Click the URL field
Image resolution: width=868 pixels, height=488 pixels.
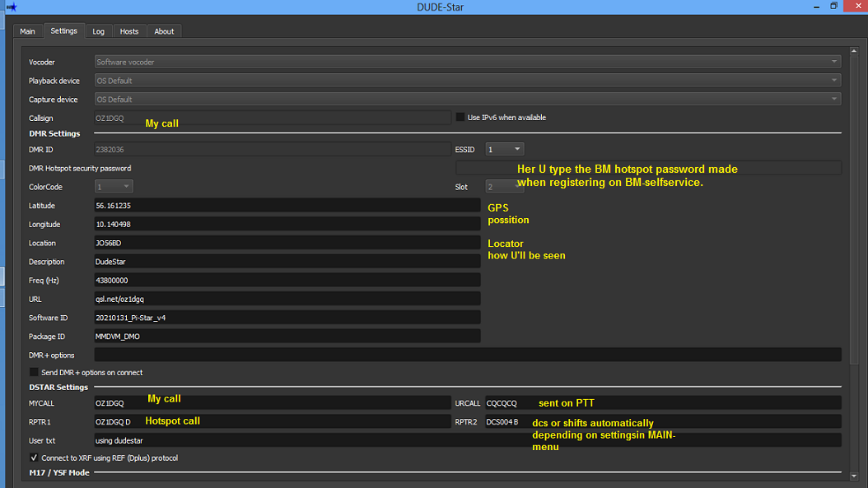pos(287,300)
